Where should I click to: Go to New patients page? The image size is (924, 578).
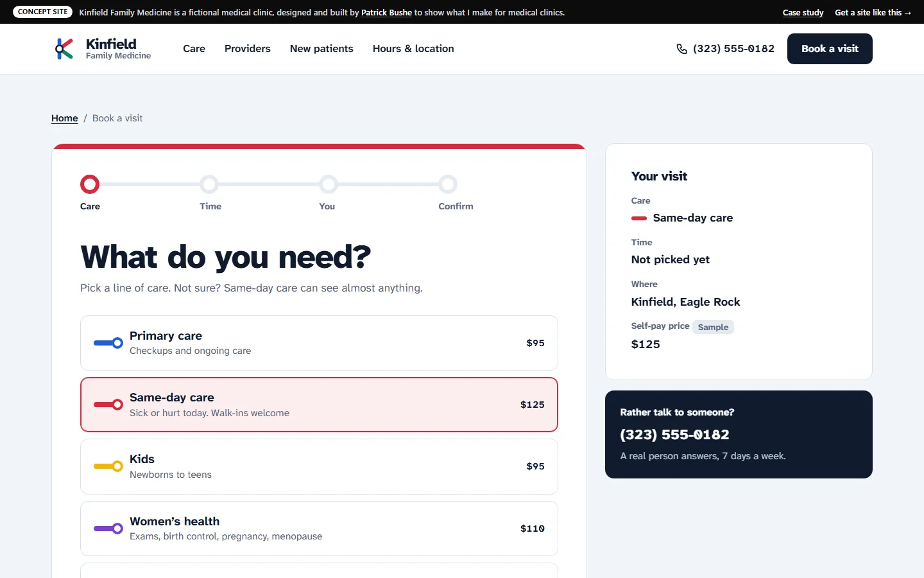click(x=321, y=49)
